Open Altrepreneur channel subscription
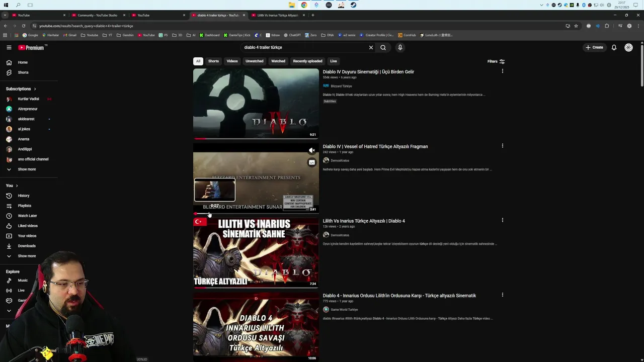Image resolution: width=644 pixels, height=362 pixels. pyautogui.click(x=29, y=109)
